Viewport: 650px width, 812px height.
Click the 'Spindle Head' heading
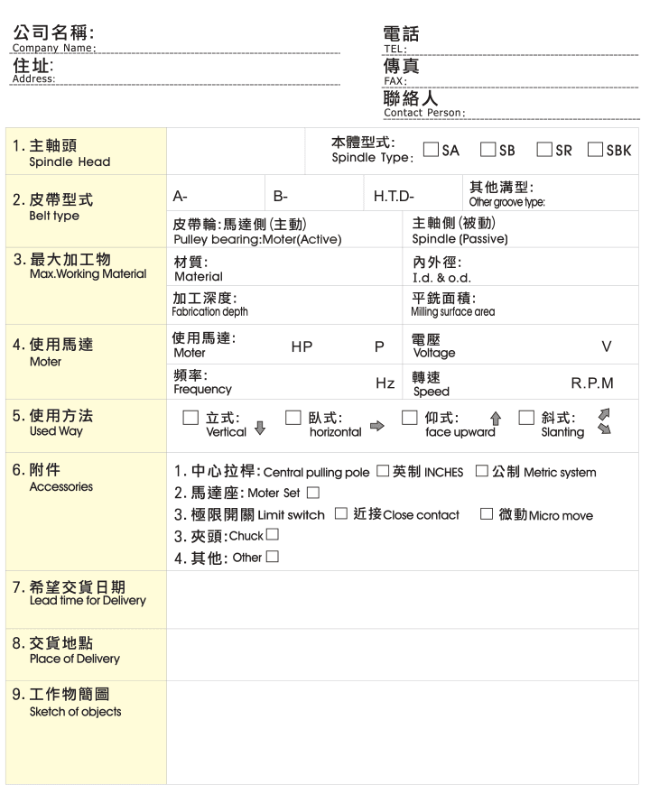click(70, 161)
